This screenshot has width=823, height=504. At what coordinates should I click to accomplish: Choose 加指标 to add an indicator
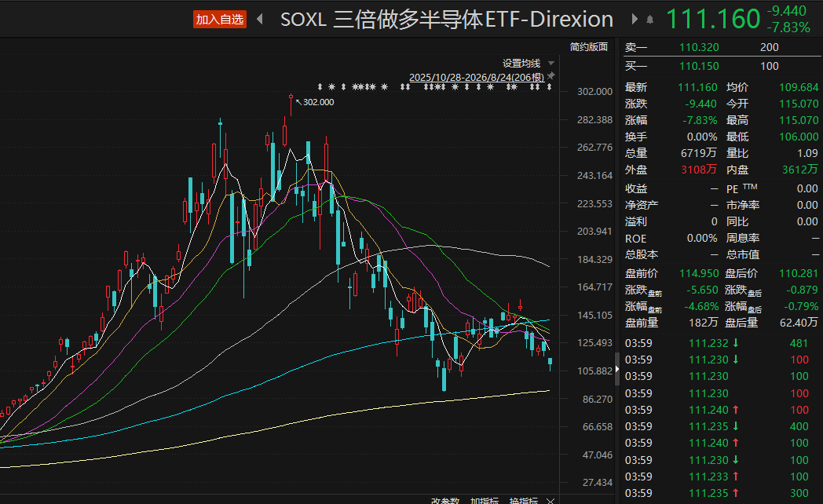[x=484, y=500]
